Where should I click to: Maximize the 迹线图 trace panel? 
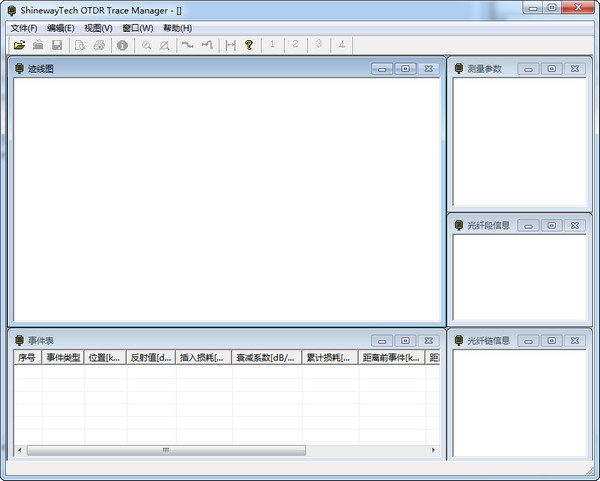pos(404,69)
